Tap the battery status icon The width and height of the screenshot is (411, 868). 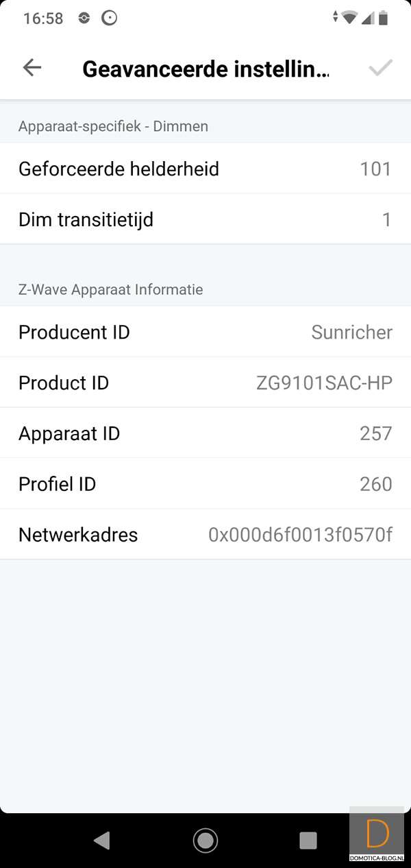tap(383, 18)
